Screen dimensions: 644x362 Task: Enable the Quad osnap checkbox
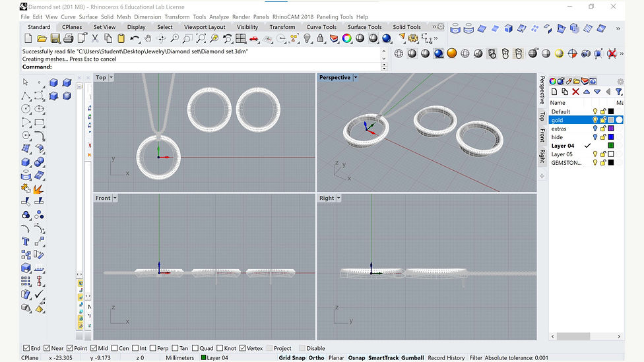[x=195, y=348]
